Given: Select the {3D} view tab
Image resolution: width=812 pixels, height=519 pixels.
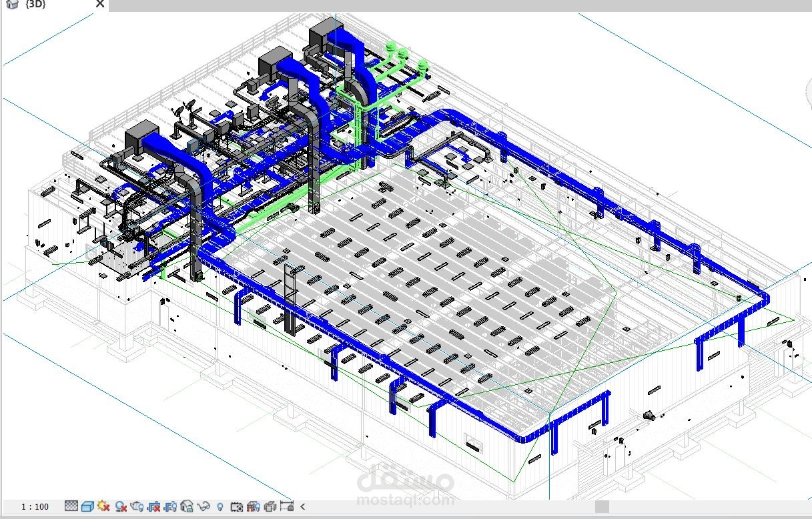Looking at the screenshot, I should pyautogui.click(x=35, y=5).
